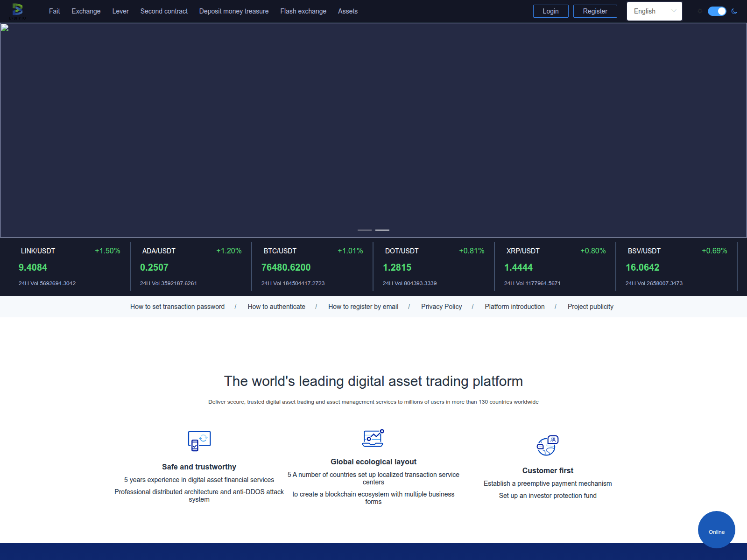Click the Safe and trustworthy heading
Image resolution: width=747 pixels, height=560 pixels.
pos(199,467)
